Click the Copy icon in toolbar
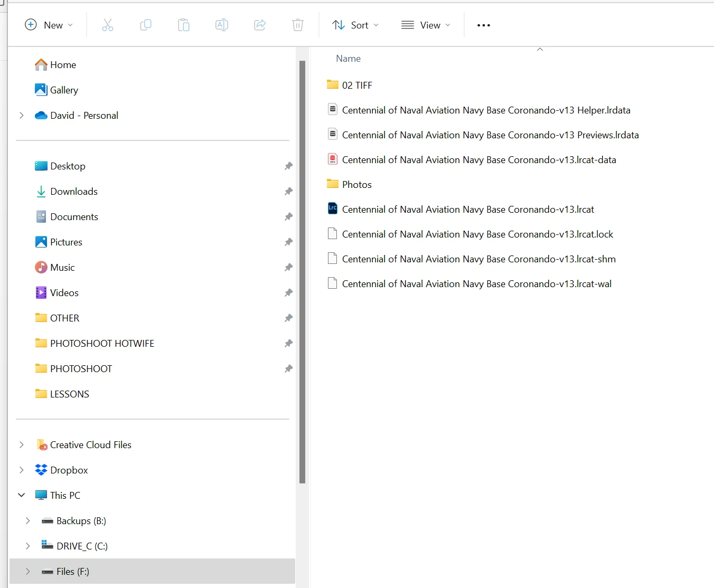This screenshot has width=714, height=588. (146, 25)
